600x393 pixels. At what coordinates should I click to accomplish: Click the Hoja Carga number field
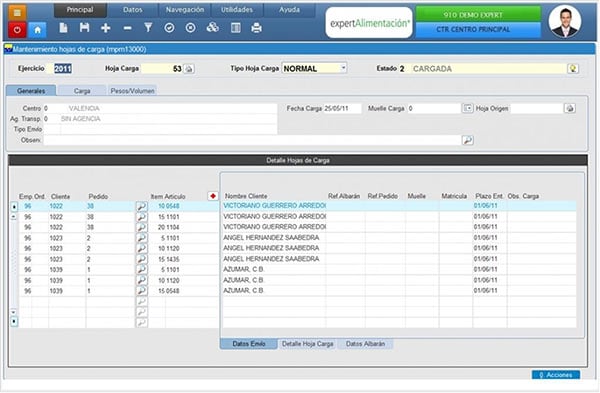pos(162,69)
